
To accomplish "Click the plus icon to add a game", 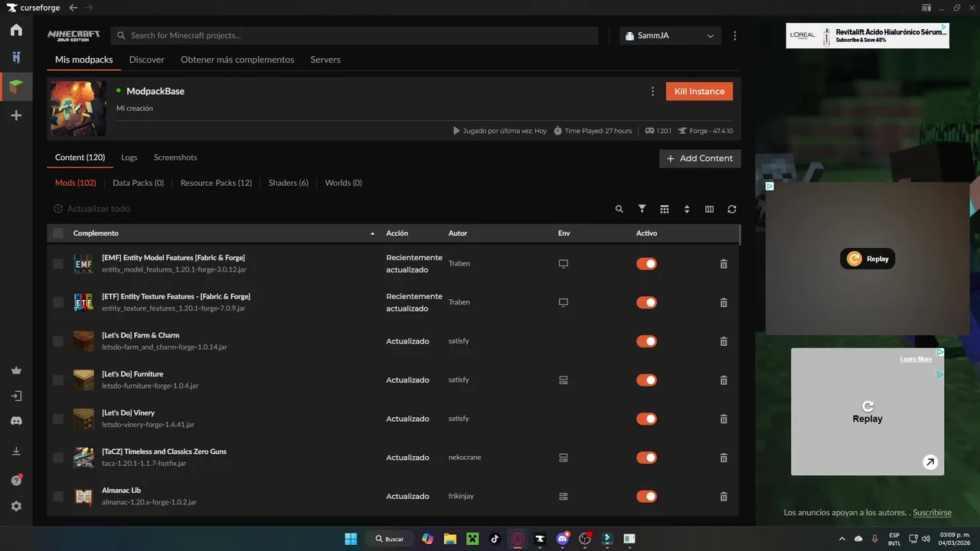I will (x=16, y=116).
